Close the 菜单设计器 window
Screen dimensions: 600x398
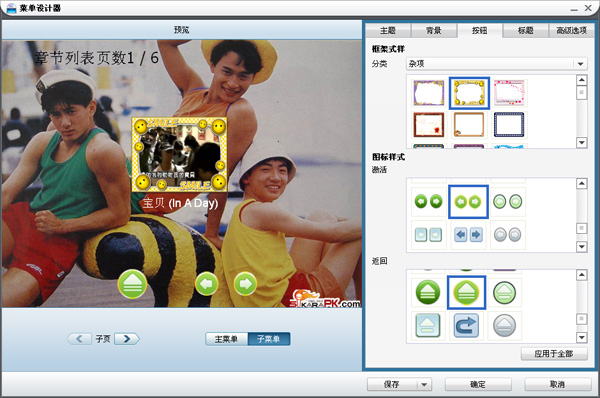[x=588, y=8]
